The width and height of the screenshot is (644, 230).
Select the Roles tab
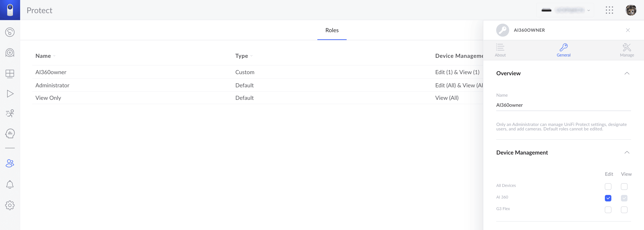click(x=332, y=30)
